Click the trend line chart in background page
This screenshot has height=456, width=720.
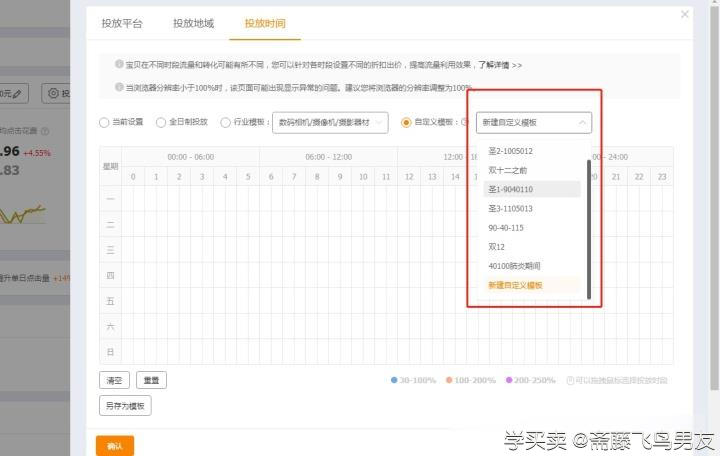tap(22, 214)
